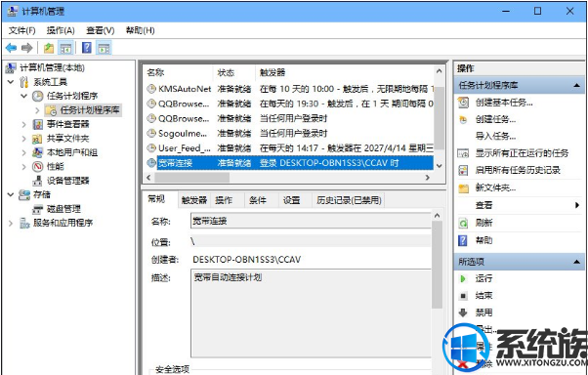This screenshot has height=375, width=588.
Task: Collapse the 存储 node arrow
Action: 11,194
